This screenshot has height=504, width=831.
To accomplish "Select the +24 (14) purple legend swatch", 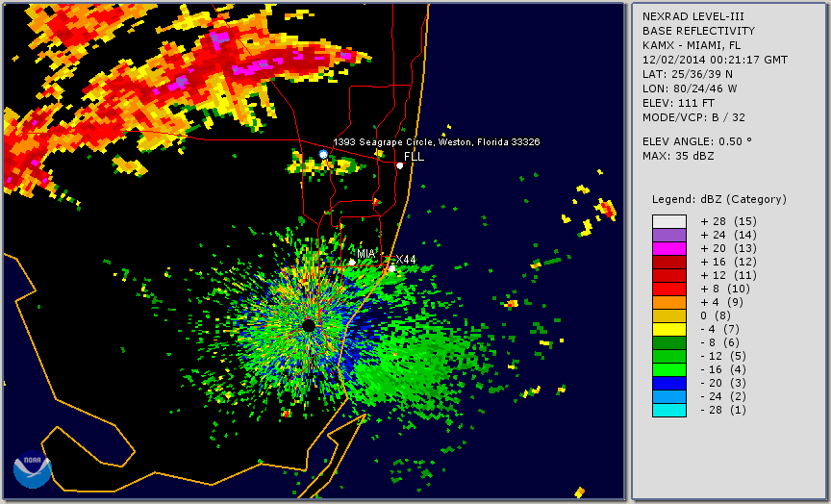I will 669,236.
